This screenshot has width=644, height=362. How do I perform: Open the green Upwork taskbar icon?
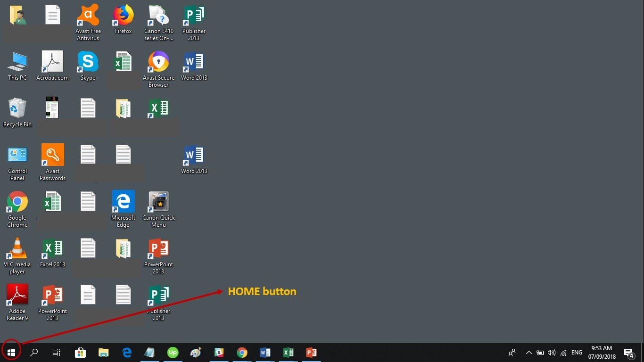pos(173,352)
